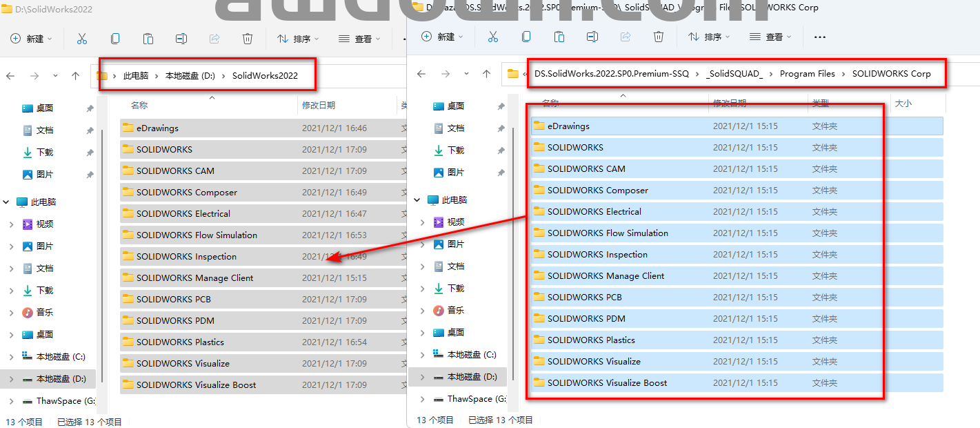This screenshot has height=428, width=980.
Task: Open the three-dot more options menu
Action: tap(820, 37)
